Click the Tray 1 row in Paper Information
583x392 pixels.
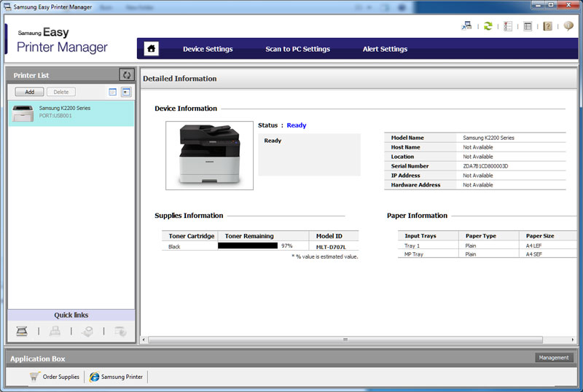[487, 246]
